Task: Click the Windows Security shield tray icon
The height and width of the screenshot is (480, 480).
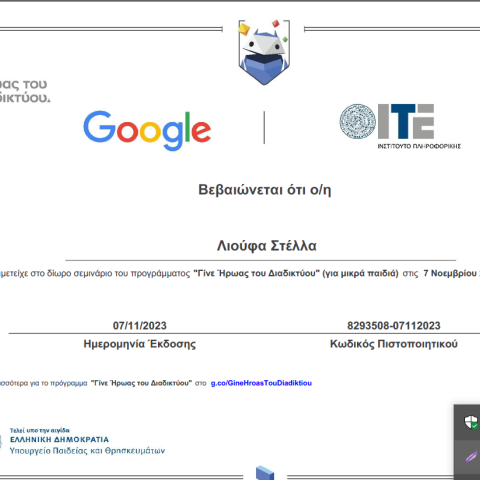Action: [471, 422]
